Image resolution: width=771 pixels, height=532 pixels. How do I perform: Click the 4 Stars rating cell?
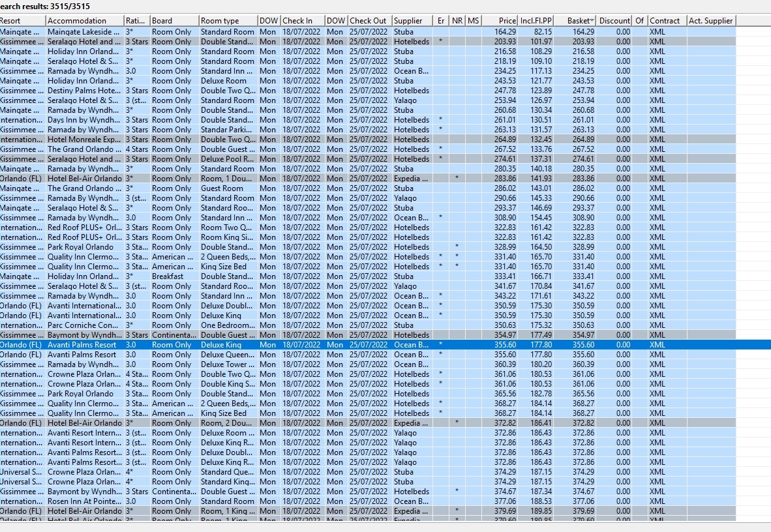137,149
